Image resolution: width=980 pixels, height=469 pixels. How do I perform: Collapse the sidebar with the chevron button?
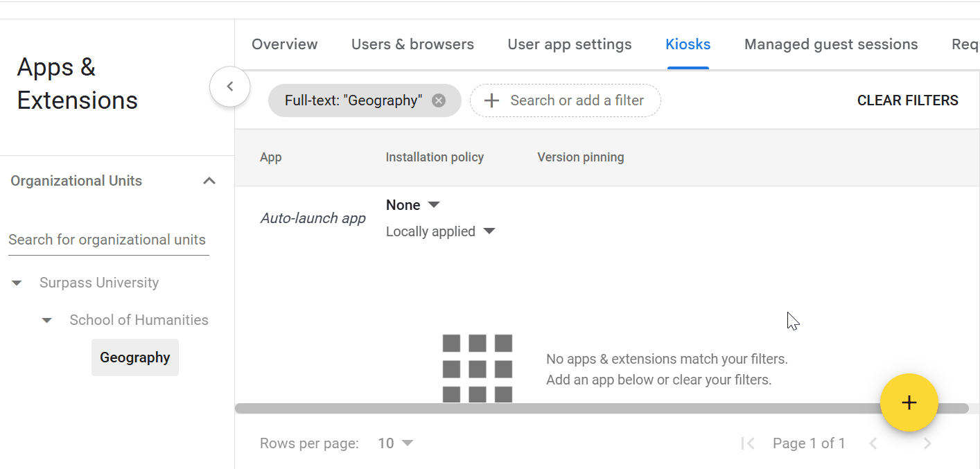(229, 87)
